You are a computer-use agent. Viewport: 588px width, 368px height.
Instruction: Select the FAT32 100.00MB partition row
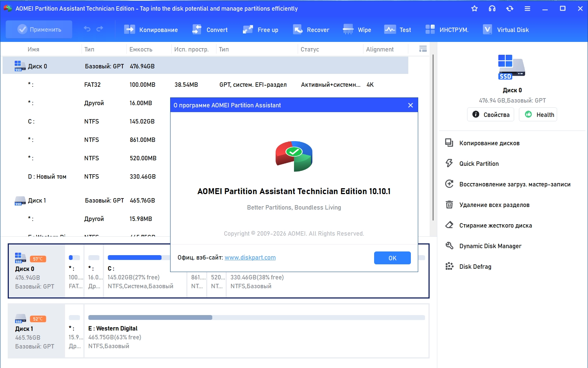click(x=205, y=85)
